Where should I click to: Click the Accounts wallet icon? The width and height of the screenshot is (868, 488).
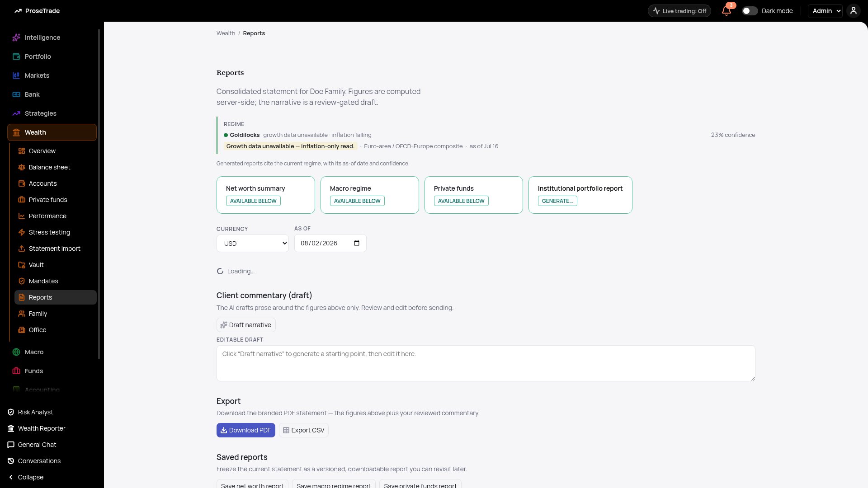[22, 183]
